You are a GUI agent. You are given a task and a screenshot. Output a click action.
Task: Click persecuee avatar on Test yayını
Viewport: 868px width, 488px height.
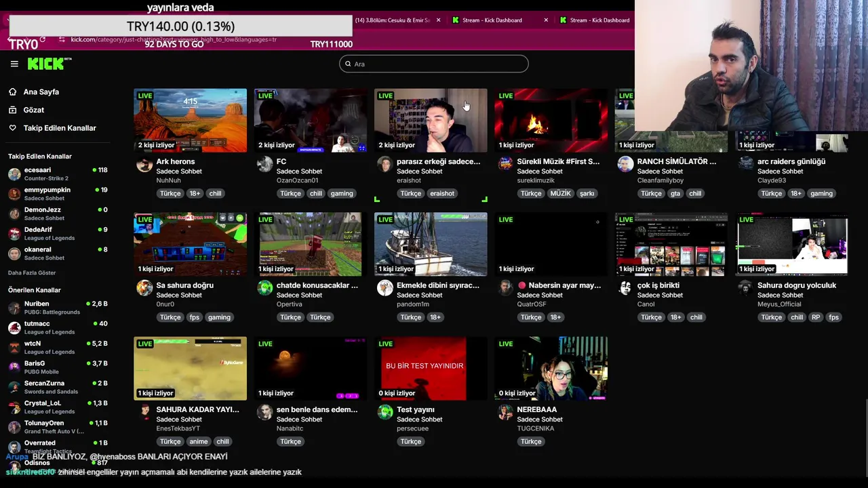tap(385, 412)
